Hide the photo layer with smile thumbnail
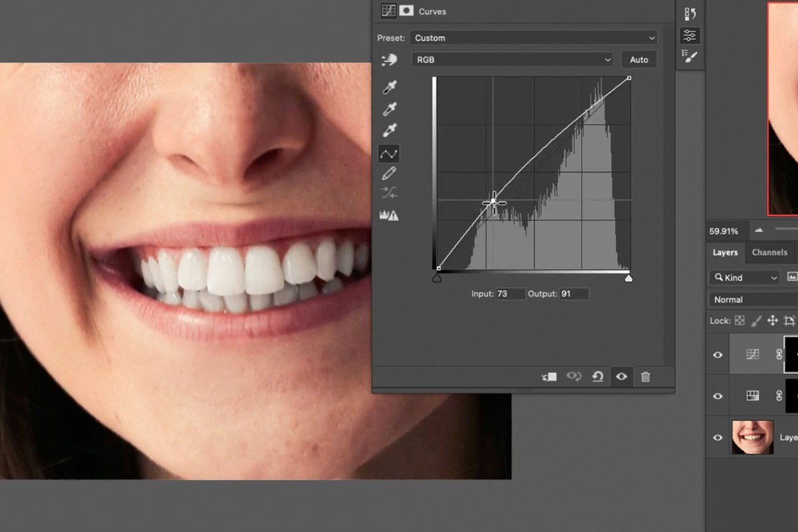798x532 pixels. [718, 438]
